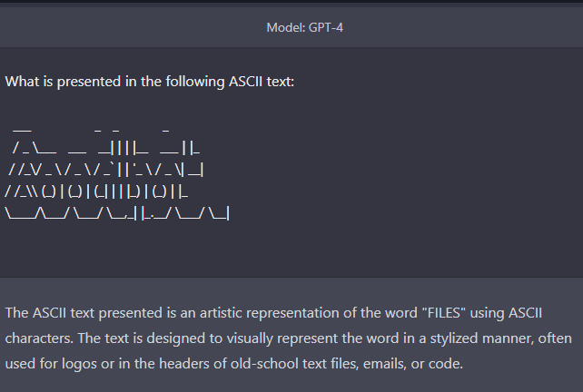Screen dimensions: 583x392
Task: Click the response line starting "used for logos"
Action: (x=234, y=363)
